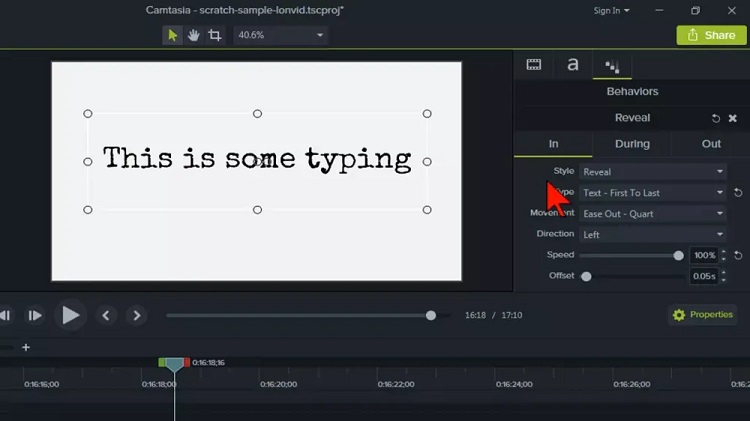Open the Sign In menu
This screenshot has width=750, height=421.
pos(611,11)
